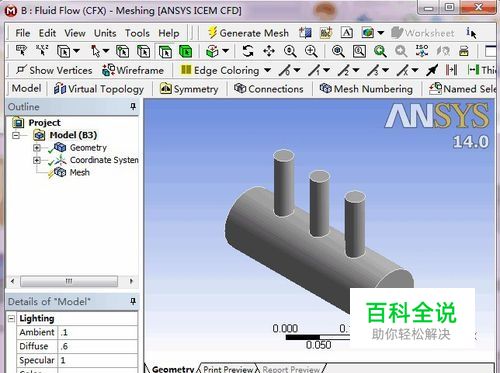Toggle the black edge direction arrow
This screenshot has width=500, height=373.
click(432, 70)
